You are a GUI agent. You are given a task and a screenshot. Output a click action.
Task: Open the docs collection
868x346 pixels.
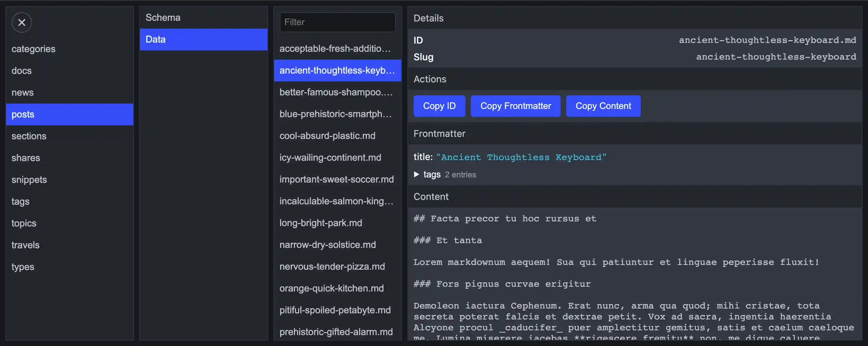(69, 71)
